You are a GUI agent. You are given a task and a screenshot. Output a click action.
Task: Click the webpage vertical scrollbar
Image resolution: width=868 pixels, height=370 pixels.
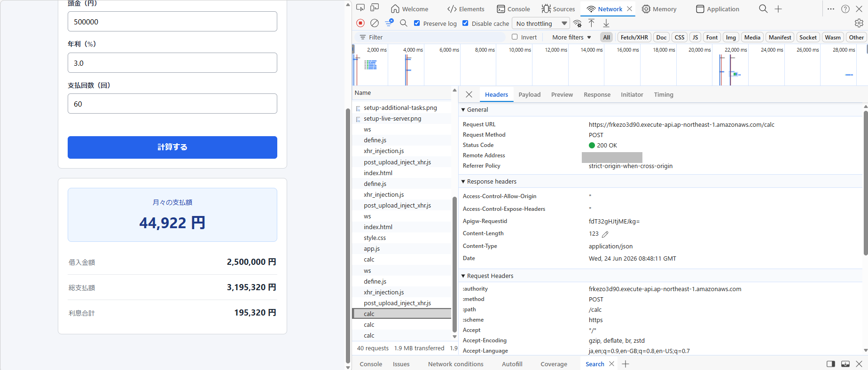pos(348,236)
